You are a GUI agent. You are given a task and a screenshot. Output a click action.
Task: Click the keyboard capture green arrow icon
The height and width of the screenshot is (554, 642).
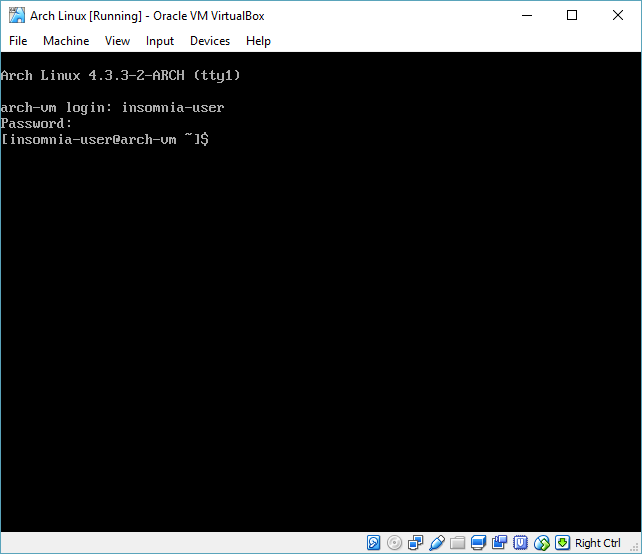563,543
